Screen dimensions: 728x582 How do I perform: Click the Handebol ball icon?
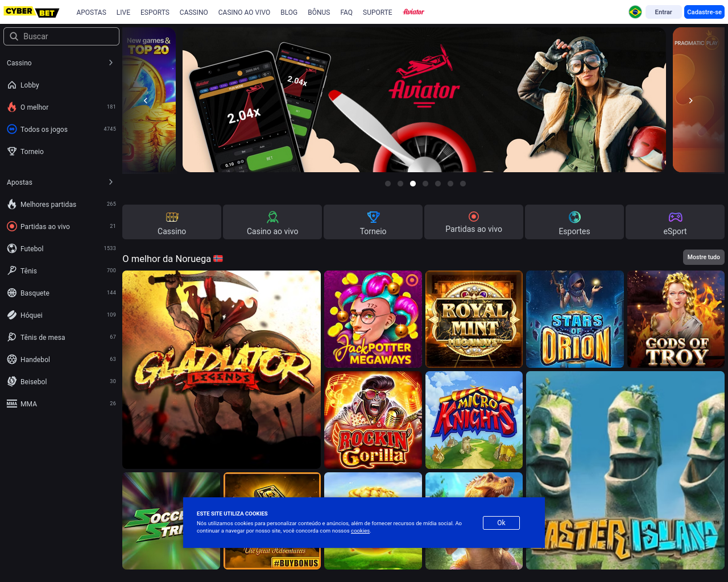tap(12, 360)
